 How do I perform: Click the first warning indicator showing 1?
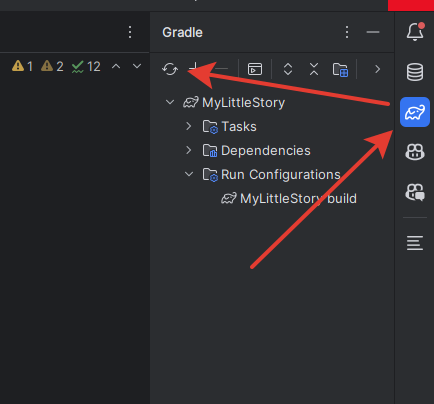click(22, 66)
